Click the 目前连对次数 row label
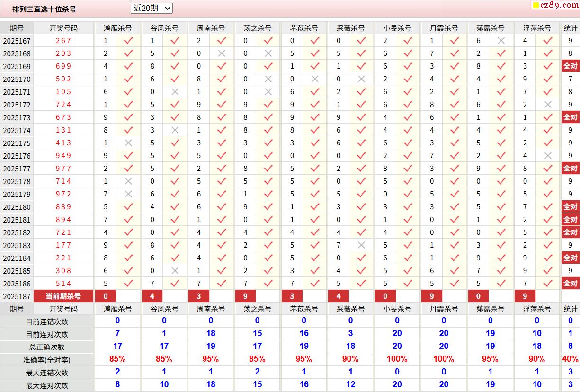Screen dimensions: 580x392 click(47, 334)
